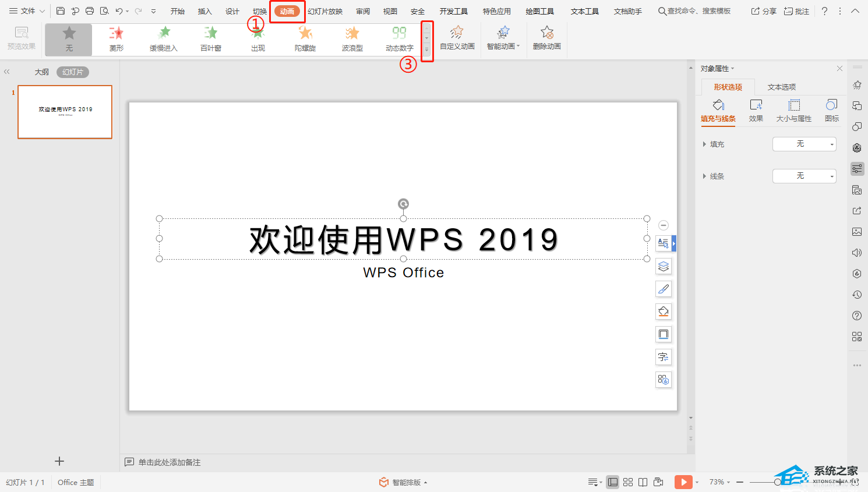This screenshot has width=868, height=492.
Task: Click the Save icon in quick access toolbar
Action: [x=61, y=11]
